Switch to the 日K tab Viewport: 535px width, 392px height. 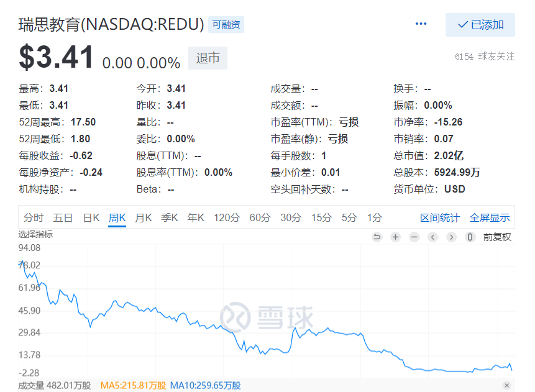91,217
